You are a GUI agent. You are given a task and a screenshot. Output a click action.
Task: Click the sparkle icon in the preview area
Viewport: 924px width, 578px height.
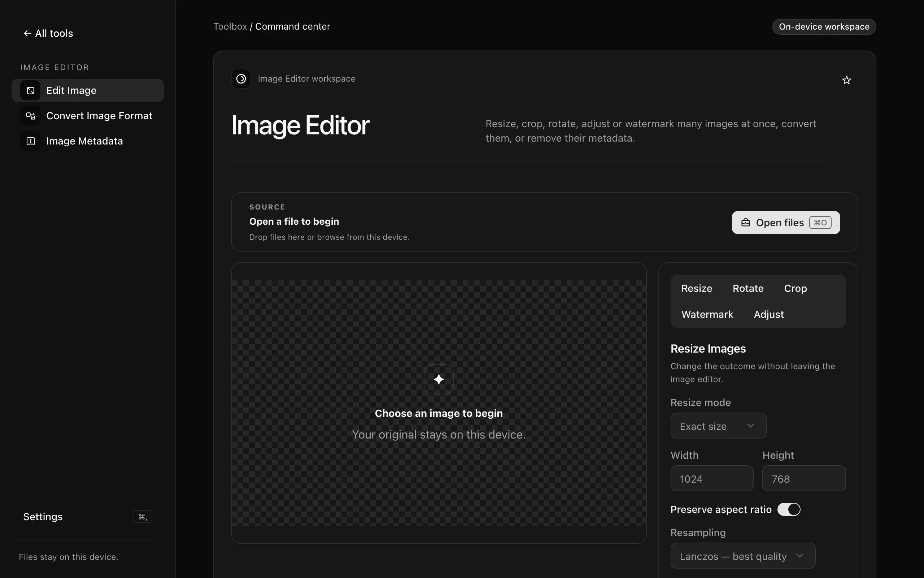[439, 379]
